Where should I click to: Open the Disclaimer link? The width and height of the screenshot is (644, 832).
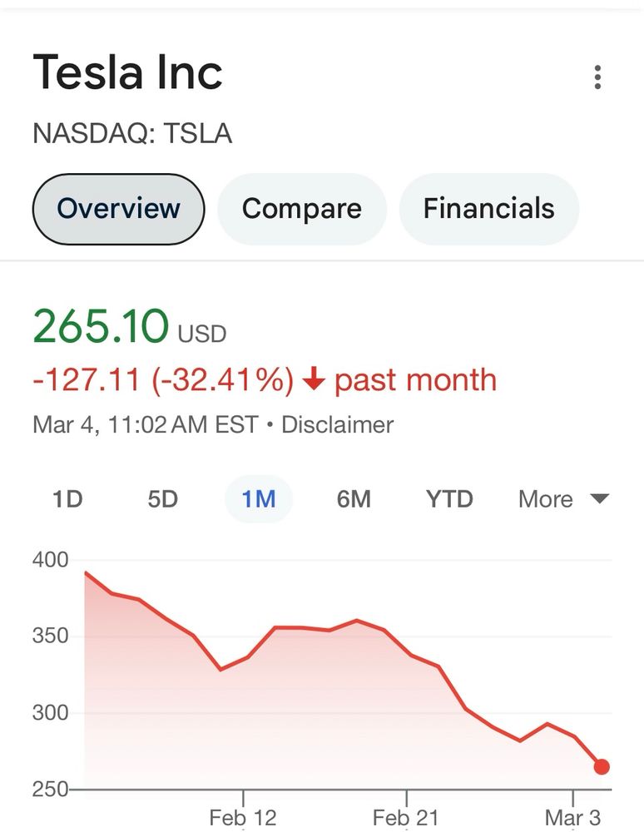point(337,425)
